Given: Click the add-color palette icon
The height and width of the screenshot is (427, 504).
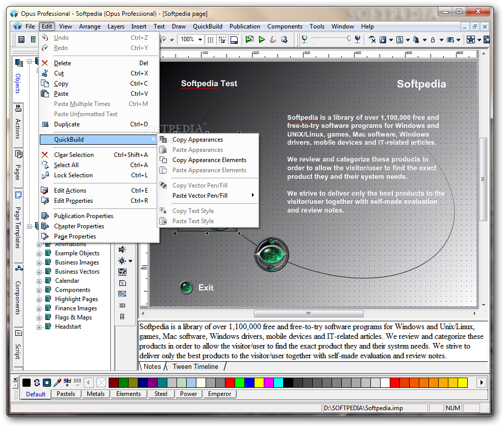Looking at the screenshot, I should click(x=67, y=382).
